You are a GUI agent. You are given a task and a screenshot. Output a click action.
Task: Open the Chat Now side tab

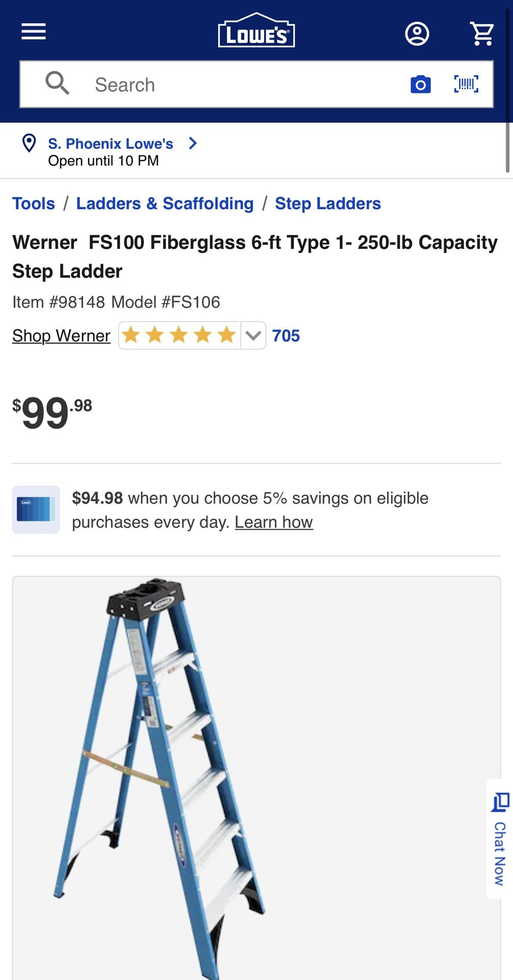pyautogui.click(x=500, y=839)
